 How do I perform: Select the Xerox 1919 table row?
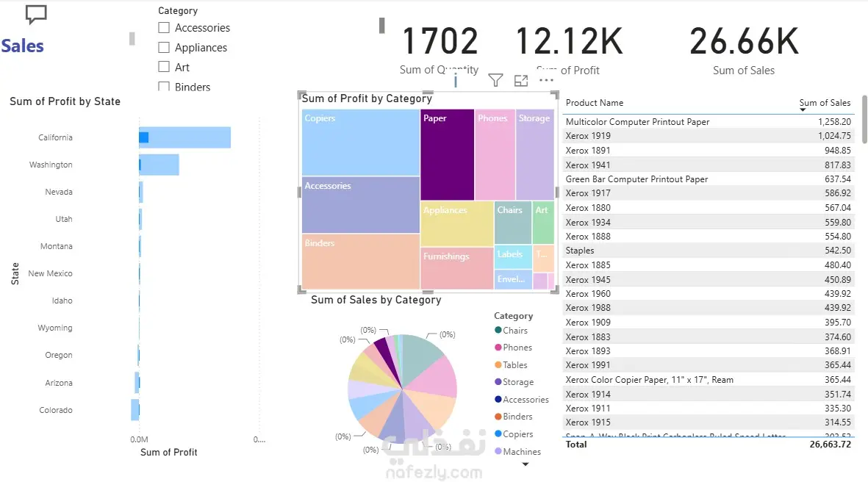(x=708, y=136)
